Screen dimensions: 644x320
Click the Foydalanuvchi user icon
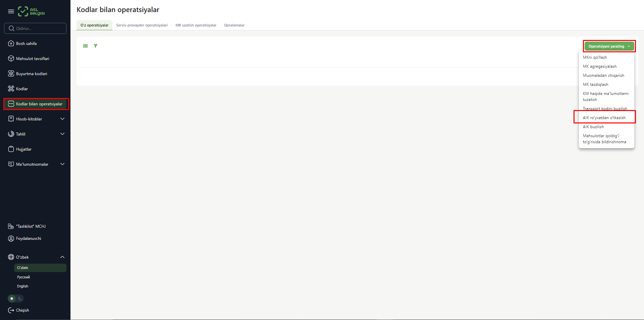tap(11, 238)
